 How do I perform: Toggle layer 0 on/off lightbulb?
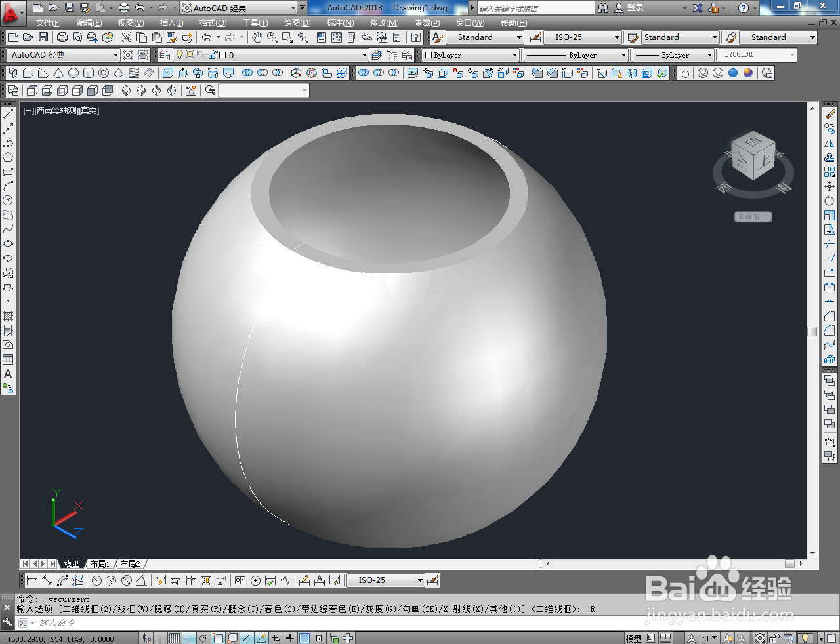179,55
